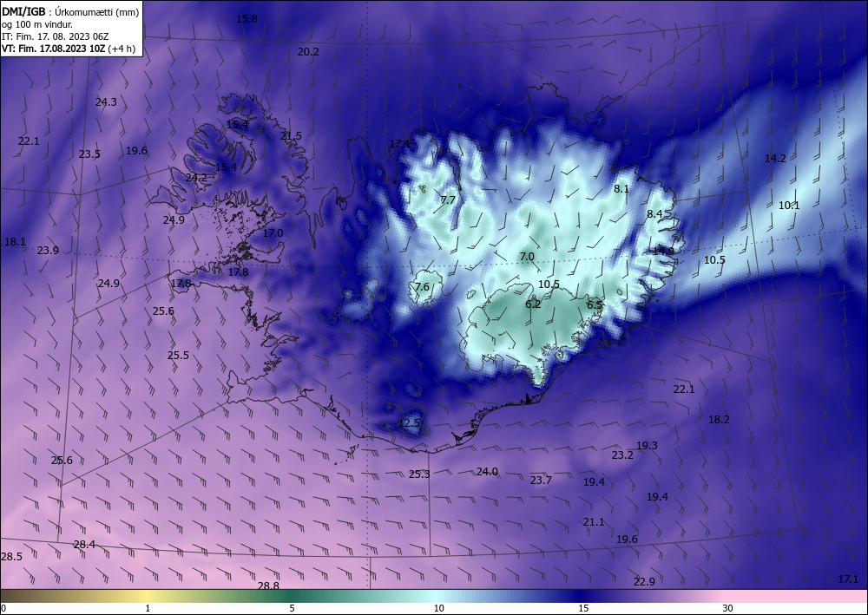Click the 28.4 value label
Image resolution: width=868 pixels, height=615 pixels.
click(x=84, y=545)
